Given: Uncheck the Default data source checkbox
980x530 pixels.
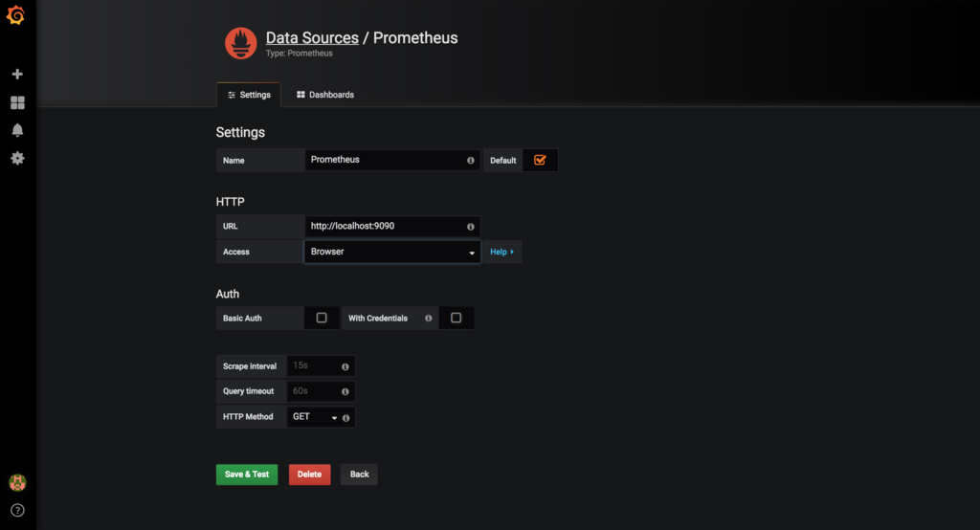Looking at the screenshot, I should point(540,160).
